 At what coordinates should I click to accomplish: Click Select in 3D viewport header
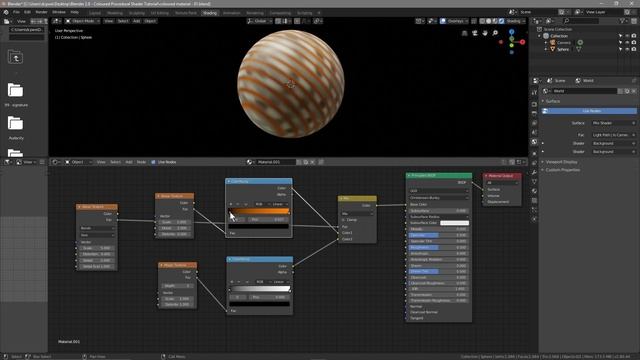click(x=123, y=21)
